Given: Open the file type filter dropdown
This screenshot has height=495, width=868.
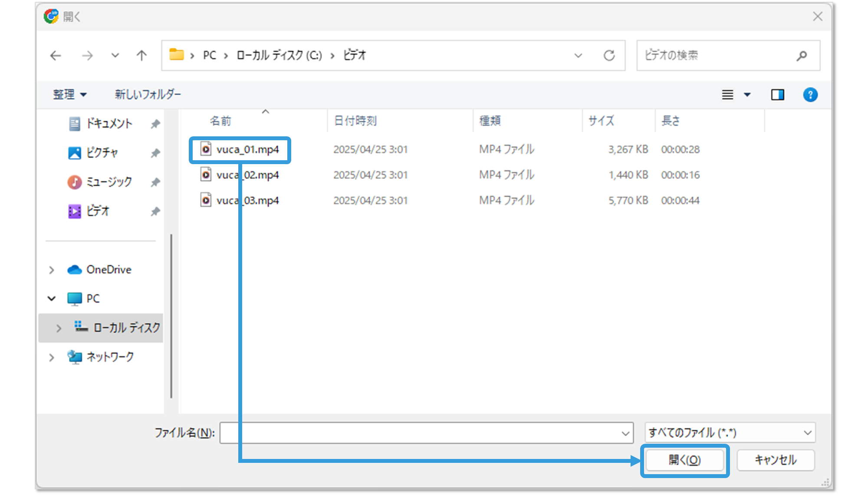Looking at the screenshot, I should click(x=730, y=433).
